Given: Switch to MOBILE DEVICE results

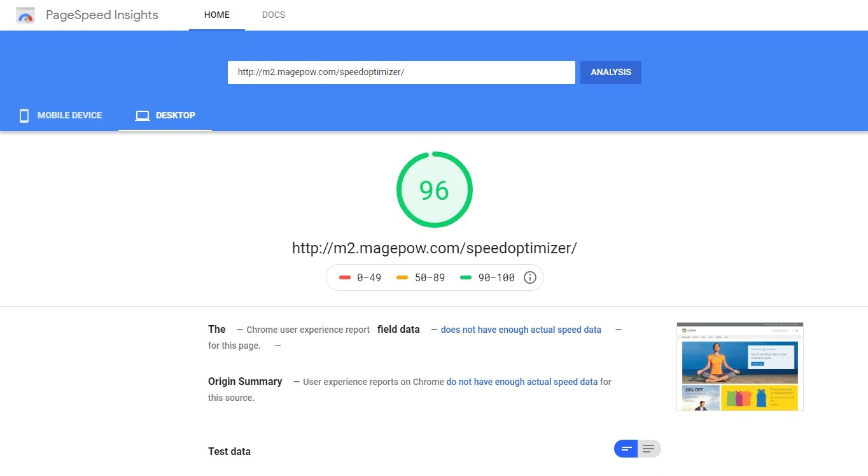Looking at the screenshot, I should coord(60,116).
